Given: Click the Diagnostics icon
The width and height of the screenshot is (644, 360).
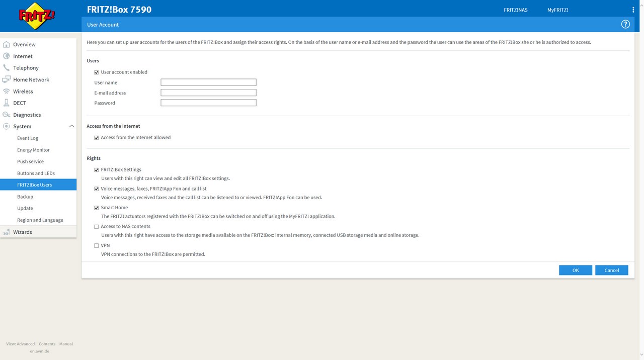Looking at the screenshot, I should [x=7, y=115].
